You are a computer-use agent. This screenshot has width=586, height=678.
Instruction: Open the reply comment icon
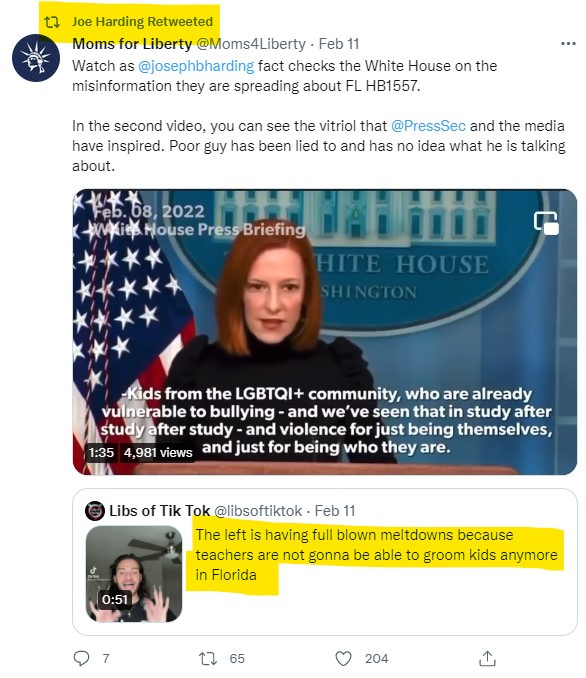click(81, 658)
